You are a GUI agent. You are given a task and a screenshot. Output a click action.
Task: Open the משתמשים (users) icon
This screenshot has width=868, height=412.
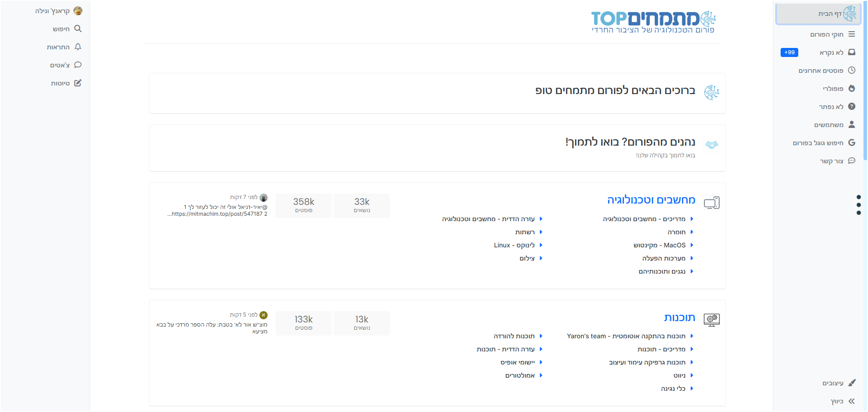tap(852, 124)
